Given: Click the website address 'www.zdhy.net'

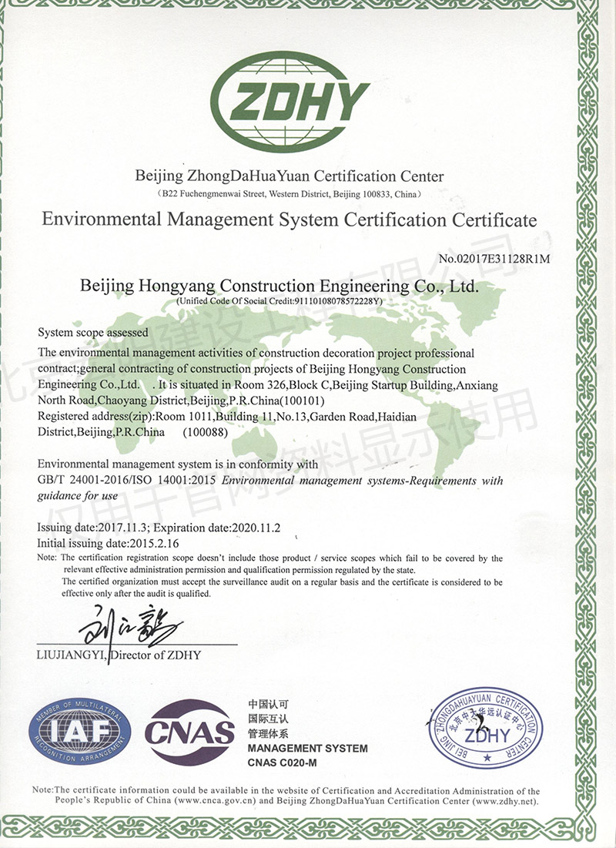Looking at the screenshot, I should click(x=505, y=801).
